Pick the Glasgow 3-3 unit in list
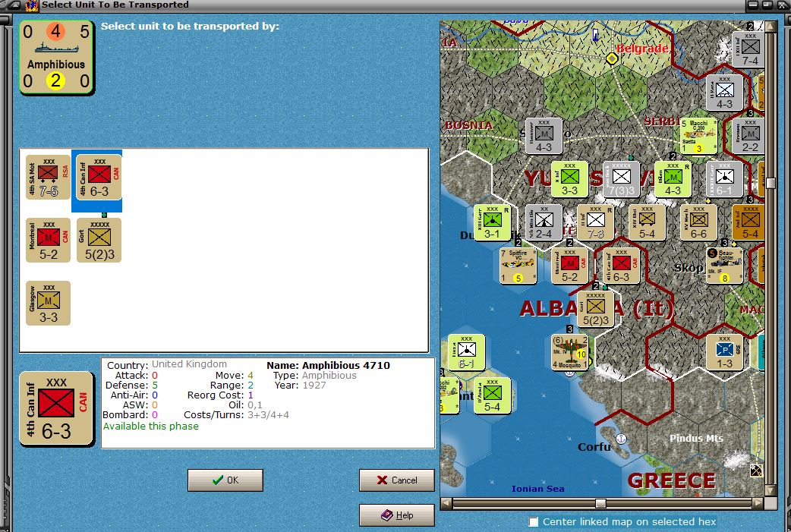 coord(48,303)
